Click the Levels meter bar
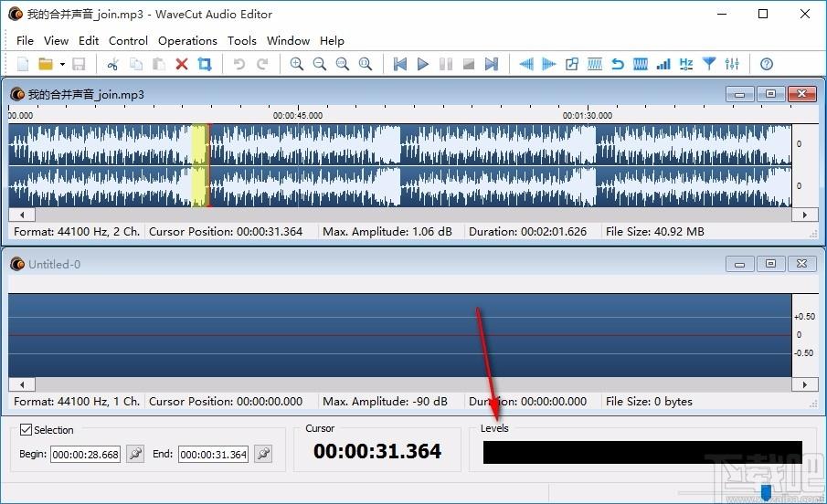 642,452
